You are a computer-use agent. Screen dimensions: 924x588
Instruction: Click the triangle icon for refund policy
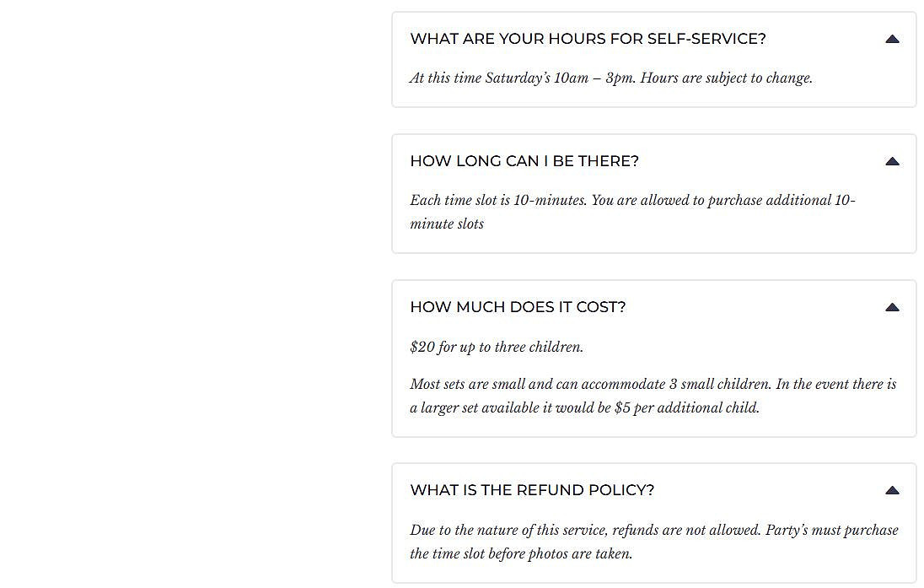[892, 490]
